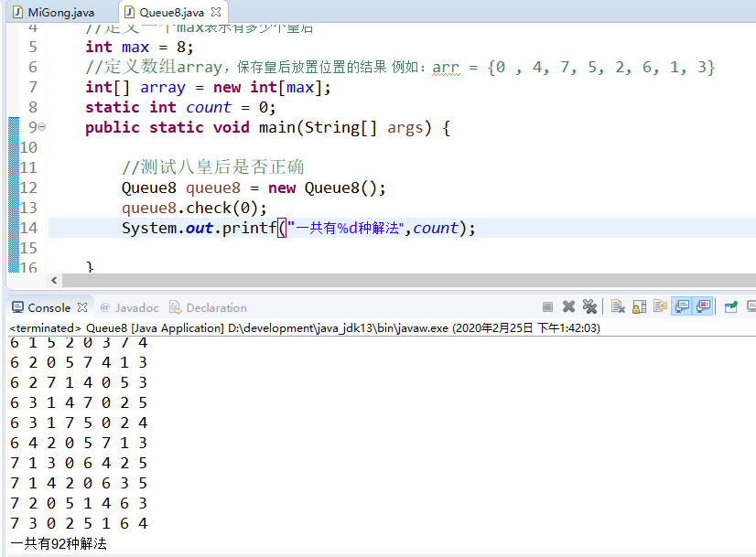
Task: Click the Queue8.java file icon
Action: click(x=129, y=12)
